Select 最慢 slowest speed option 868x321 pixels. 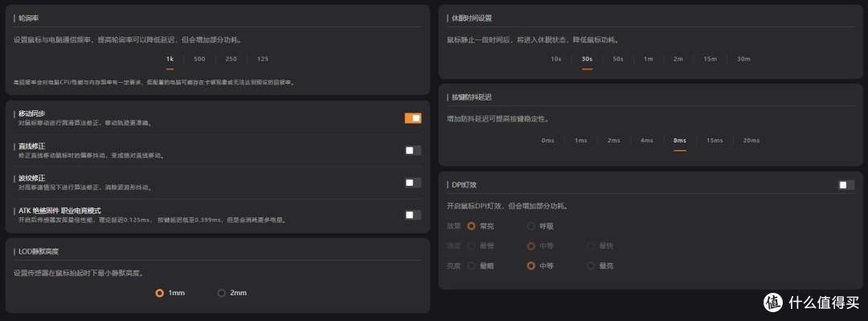[x=480, y=245]
